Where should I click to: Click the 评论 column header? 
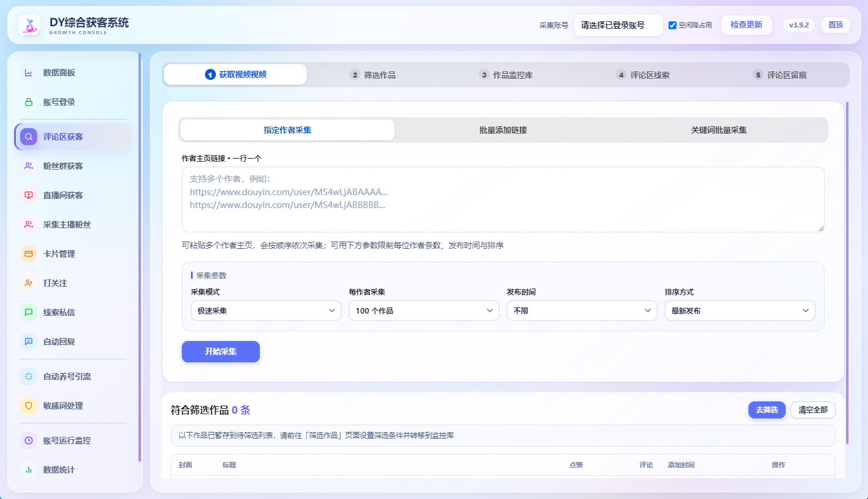tap(647, 465)
